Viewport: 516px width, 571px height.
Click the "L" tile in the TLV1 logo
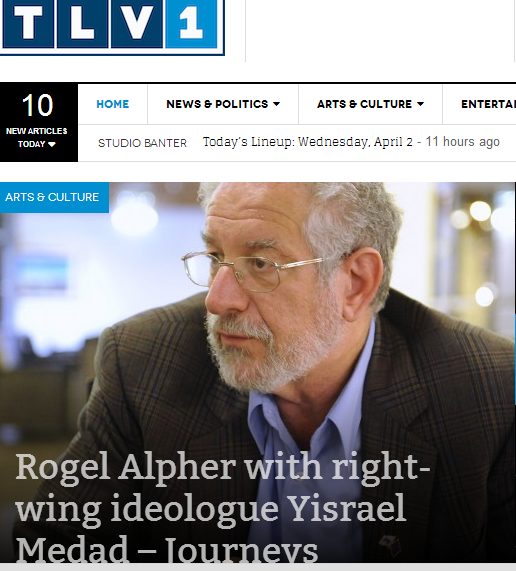click(83, 23)
